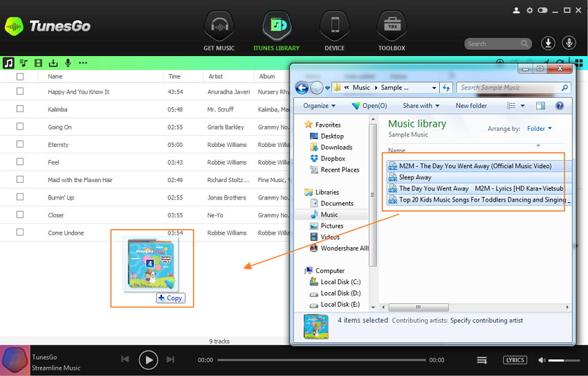This screenshot has width=588, height=376.
Task: Click the download icon beside search
Action: click(548, 43)
